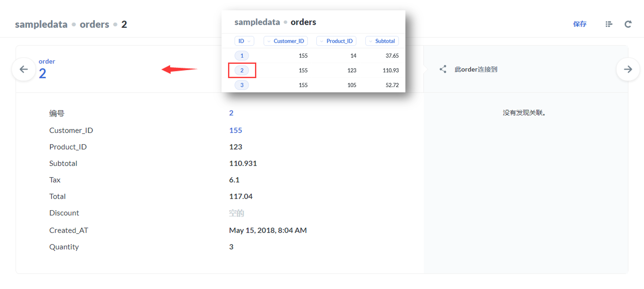
Task: Open sampledata in the page breadcrumb
Action: tap(41, 24)
